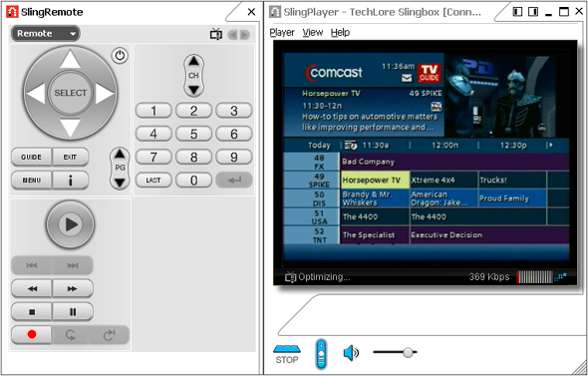Toggle the blue remote control icon
Viewport: 588px width, 376px height.
321,353
